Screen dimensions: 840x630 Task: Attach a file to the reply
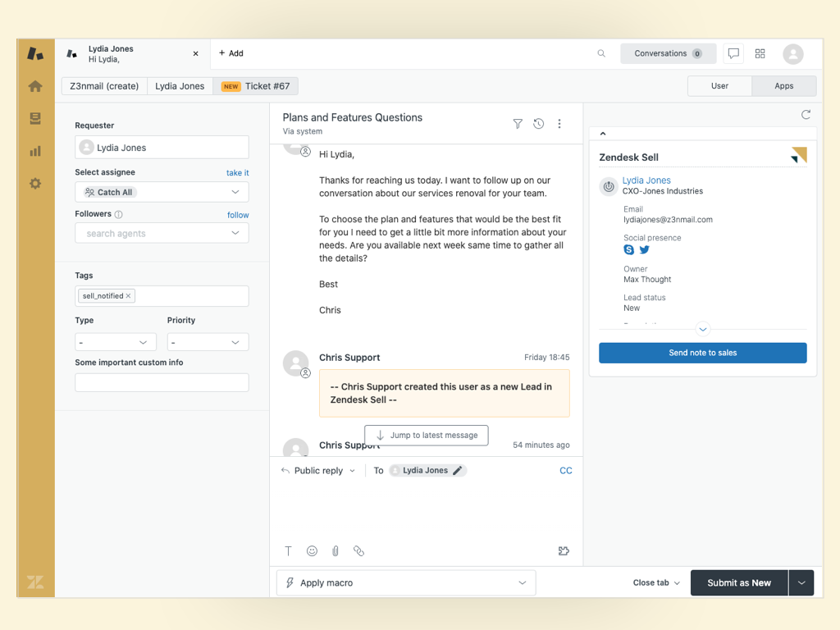tap(335, 551)
